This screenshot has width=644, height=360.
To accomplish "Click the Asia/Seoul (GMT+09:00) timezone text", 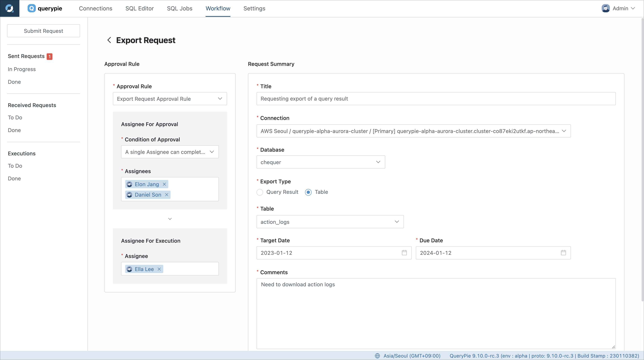I will coord(412,356).
